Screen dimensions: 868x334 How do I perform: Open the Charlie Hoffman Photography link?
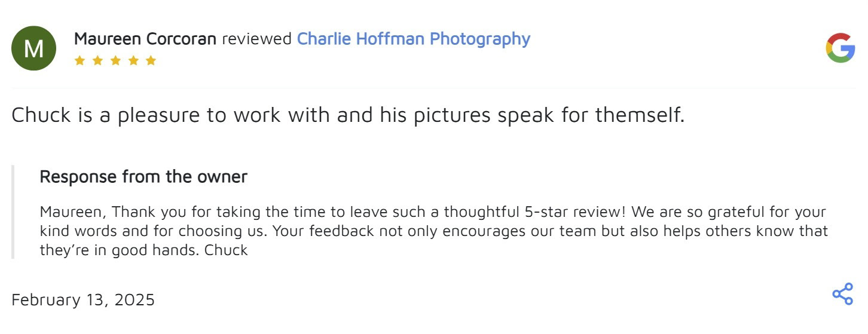point(413,39)
